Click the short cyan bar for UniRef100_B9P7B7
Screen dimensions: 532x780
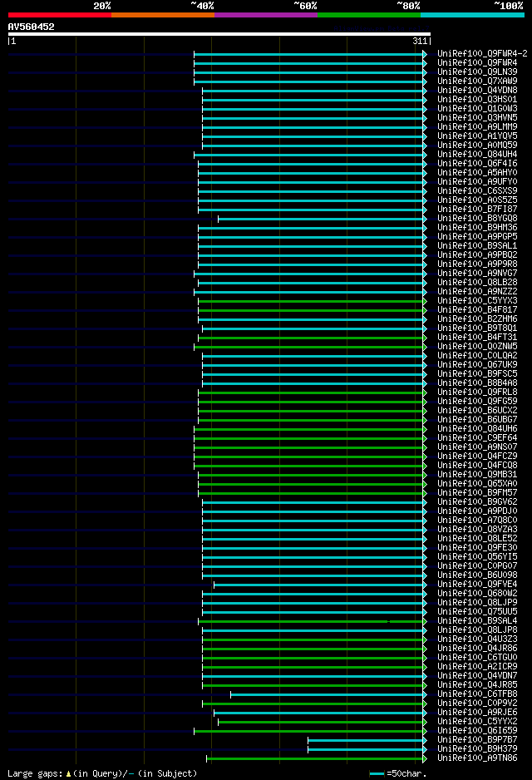pyautogui.click(x=367, y=741)
